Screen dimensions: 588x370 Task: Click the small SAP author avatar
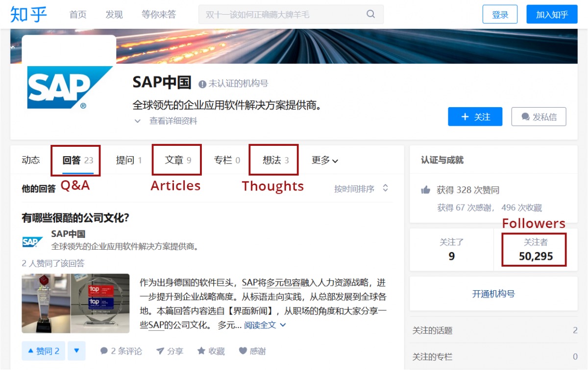point(31,242)
